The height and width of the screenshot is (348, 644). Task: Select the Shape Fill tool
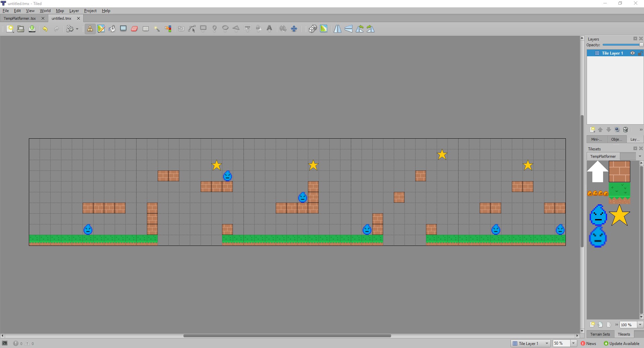coord(123,29)
